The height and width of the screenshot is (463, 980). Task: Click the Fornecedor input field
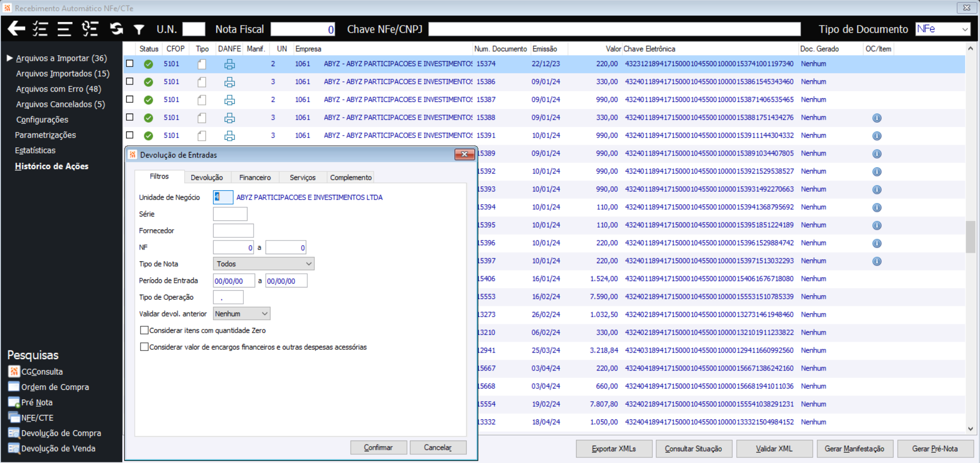pos(233,231)
